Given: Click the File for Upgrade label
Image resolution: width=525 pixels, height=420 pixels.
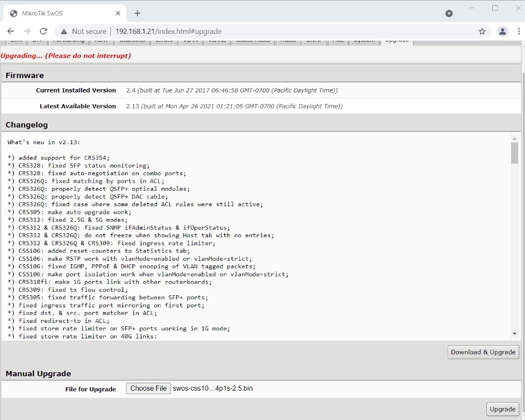Looking at the screenshot, I should click(90, 389).
